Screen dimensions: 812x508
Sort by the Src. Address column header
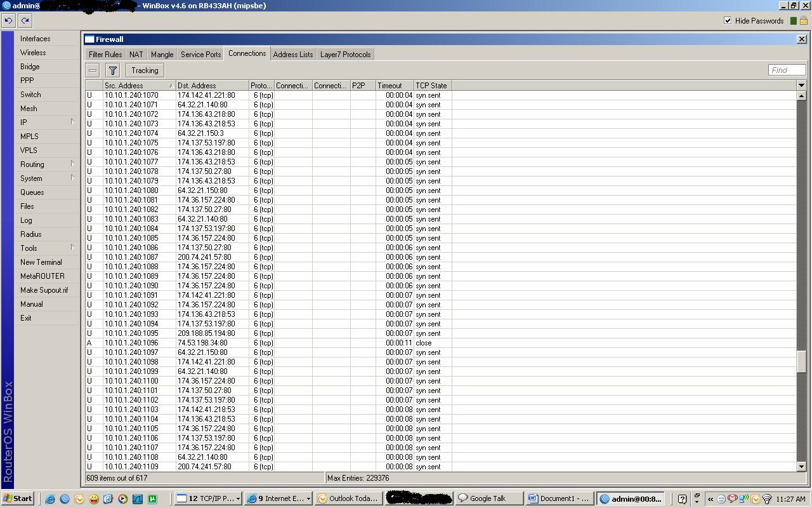(x=139, y=85)
